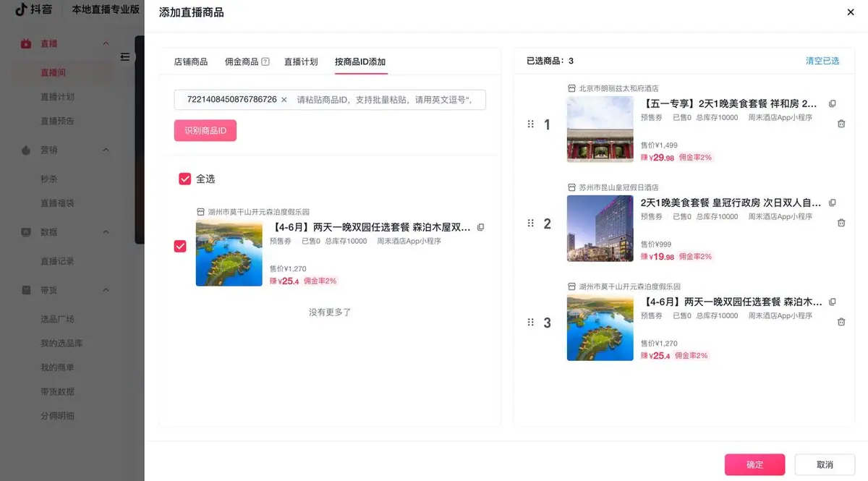
Task: Open 秒杀 in the sidebar
Action: (48, 179)
